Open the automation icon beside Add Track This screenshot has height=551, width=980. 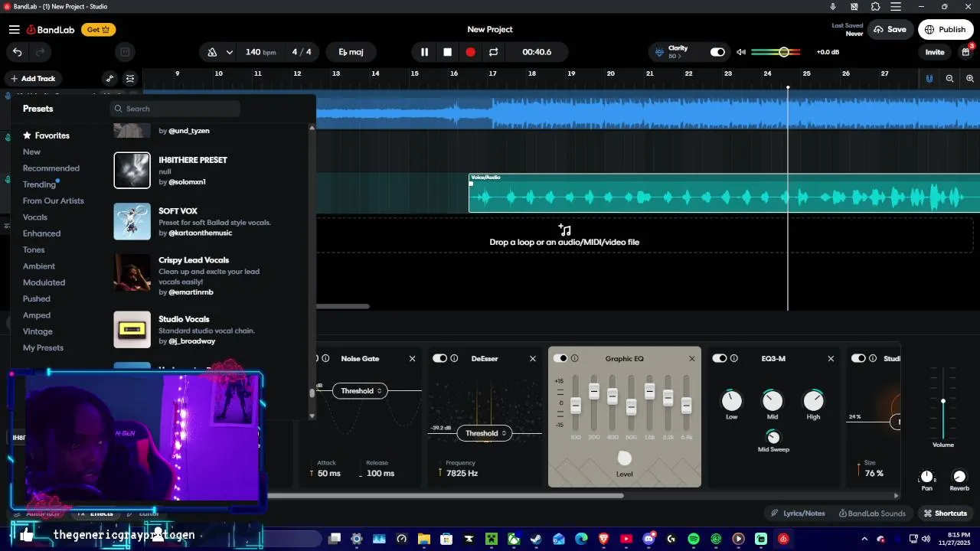109,78
